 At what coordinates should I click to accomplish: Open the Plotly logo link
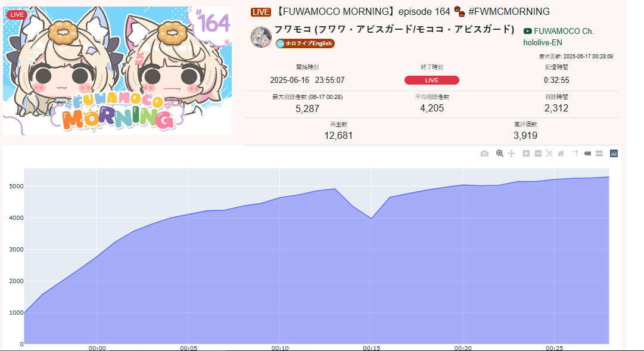click(x=614, y=154)
